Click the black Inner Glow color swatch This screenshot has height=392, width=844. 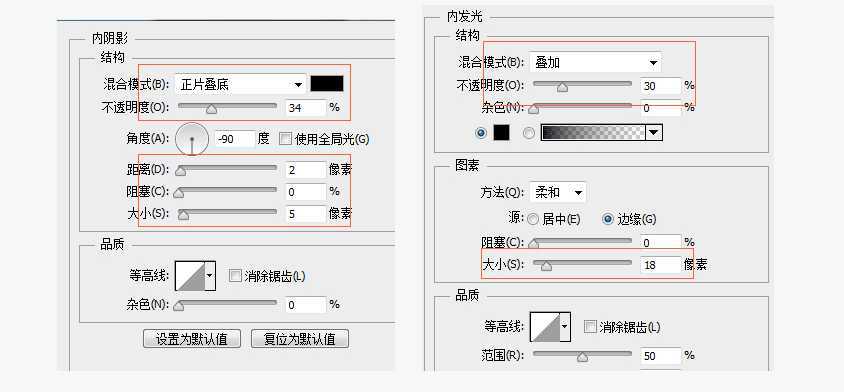(501, 132)
